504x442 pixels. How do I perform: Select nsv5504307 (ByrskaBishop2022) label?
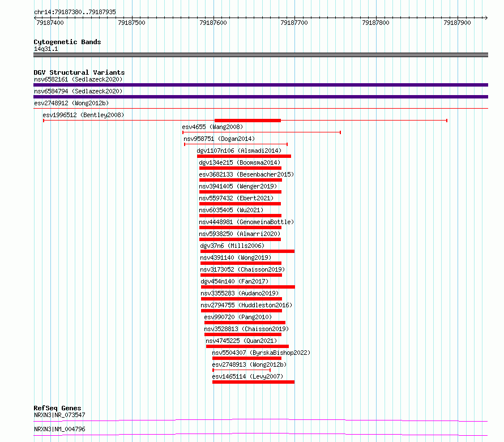261,353
